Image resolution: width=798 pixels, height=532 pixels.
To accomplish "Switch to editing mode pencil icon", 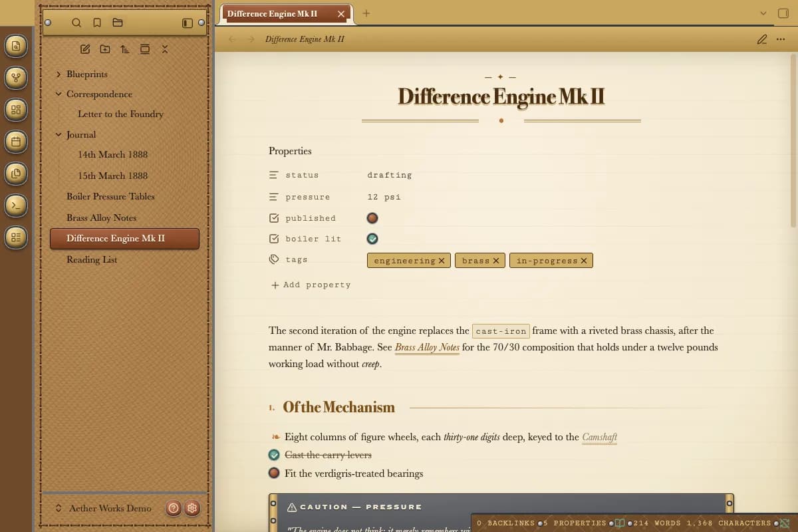I will point(762,39).
